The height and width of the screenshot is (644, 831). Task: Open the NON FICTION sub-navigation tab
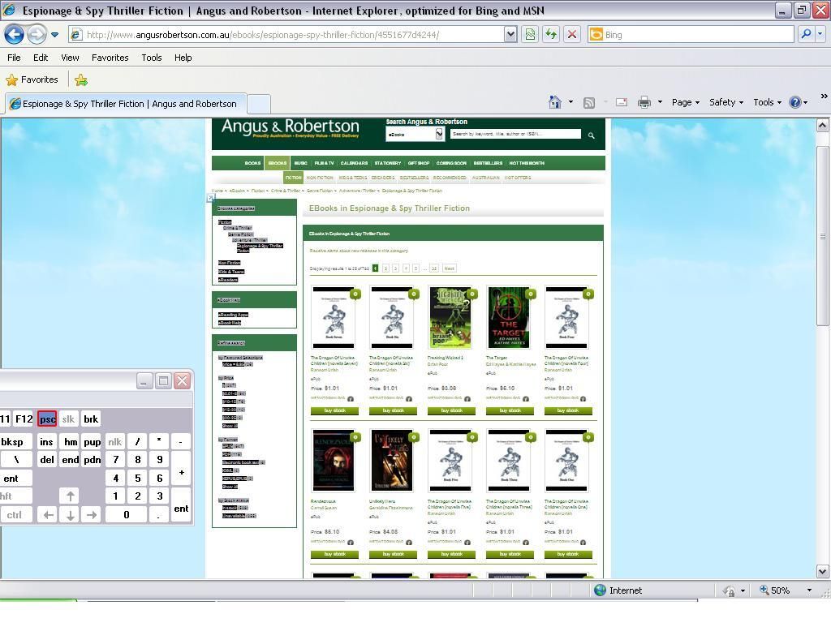(320, 178)
